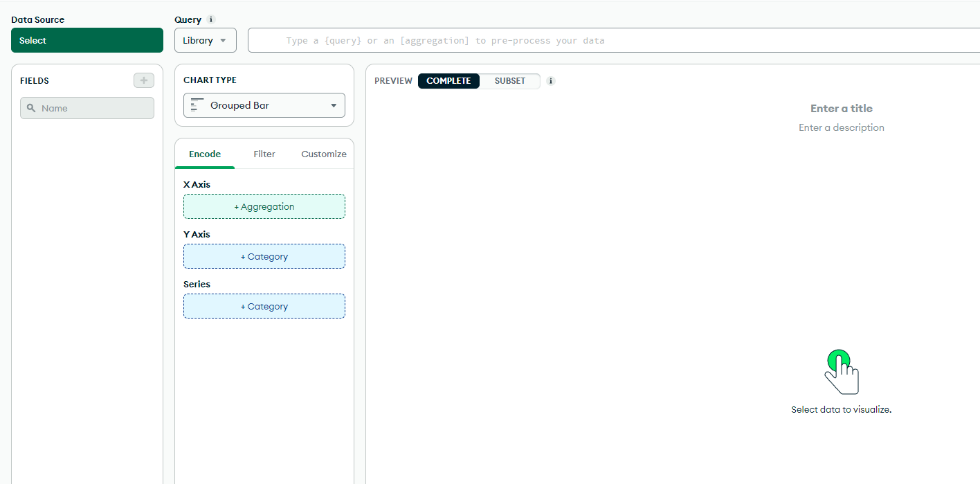Click the add field plus button
This screenshot has height=484, width=980.
coord(144,80)
